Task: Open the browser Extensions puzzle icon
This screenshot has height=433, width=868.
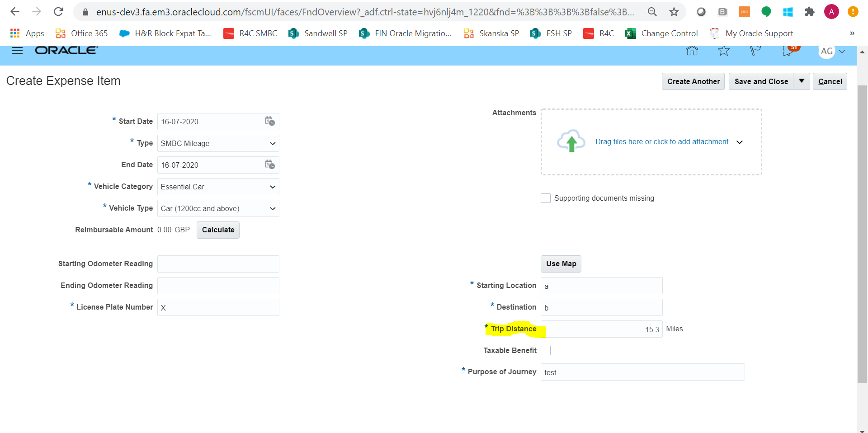Action: coord(809,12)
